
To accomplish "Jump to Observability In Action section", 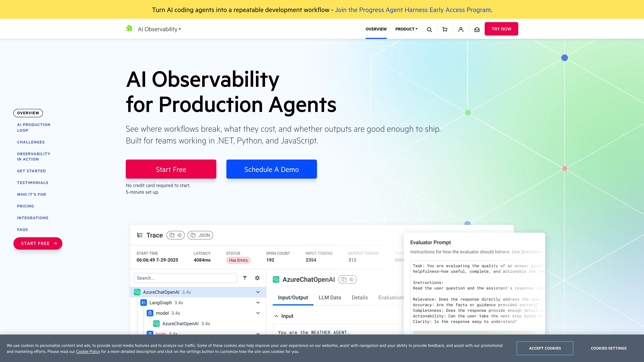I will coord(34,156).
